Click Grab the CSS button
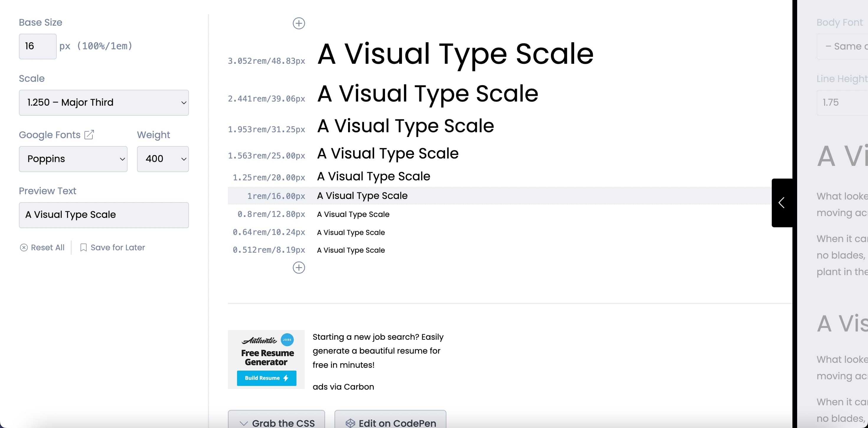Screen dimensions: 868x428 click(276, 422)
